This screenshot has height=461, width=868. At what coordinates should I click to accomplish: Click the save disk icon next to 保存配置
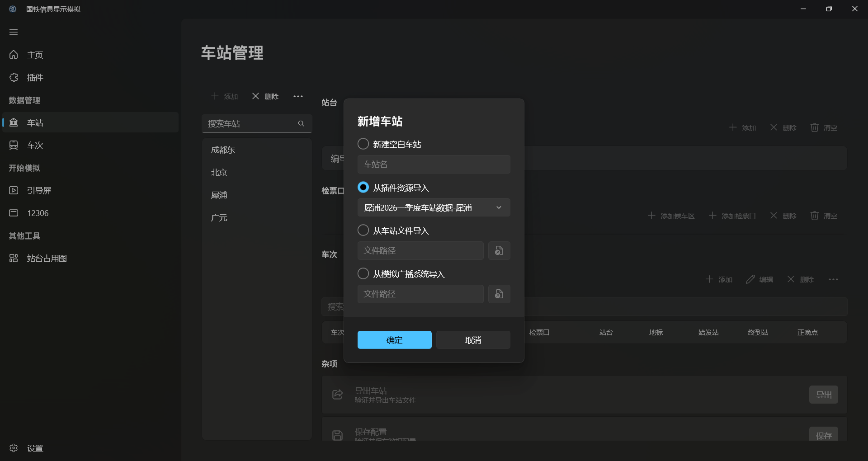coord(337,434)
